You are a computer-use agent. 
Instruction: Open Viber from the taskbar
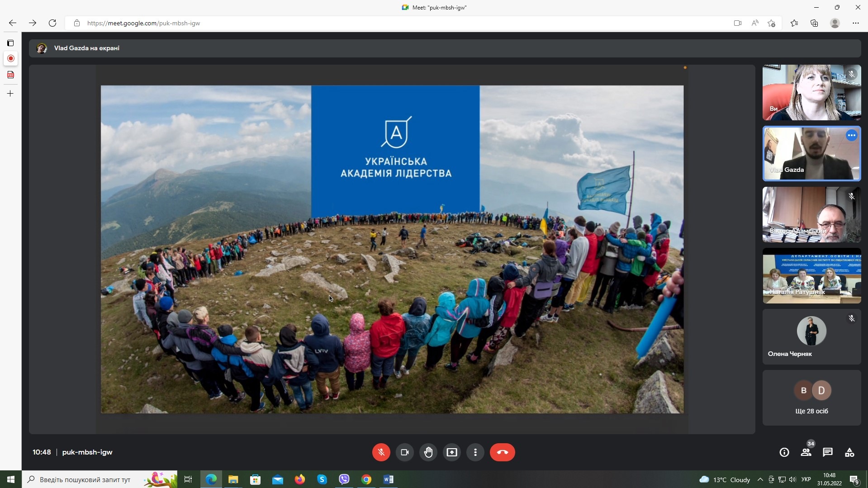click(x=344, y=479)
